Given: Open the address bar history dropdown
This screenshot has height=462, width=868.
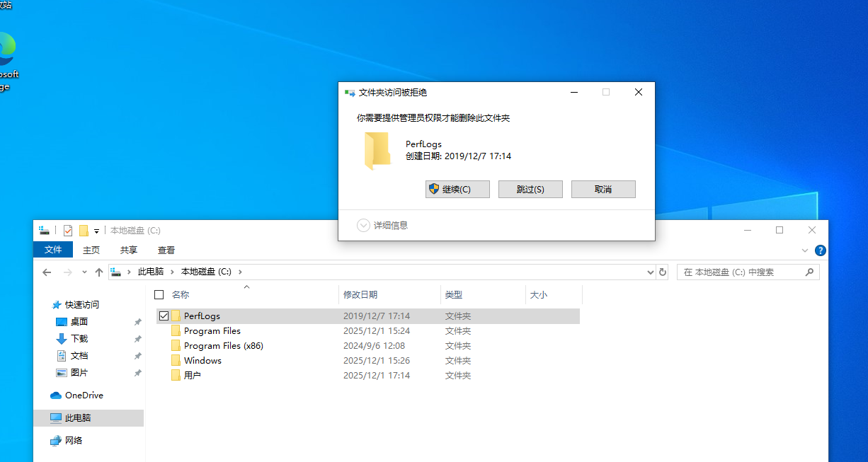Looking at the screenshot, I should click(649, 272).
